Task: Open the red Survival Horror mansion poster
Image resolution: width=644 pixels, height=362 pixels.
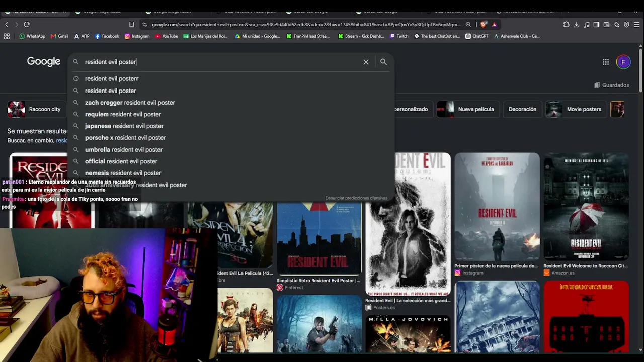Action: pyautogui.click(x=586, y=317)
